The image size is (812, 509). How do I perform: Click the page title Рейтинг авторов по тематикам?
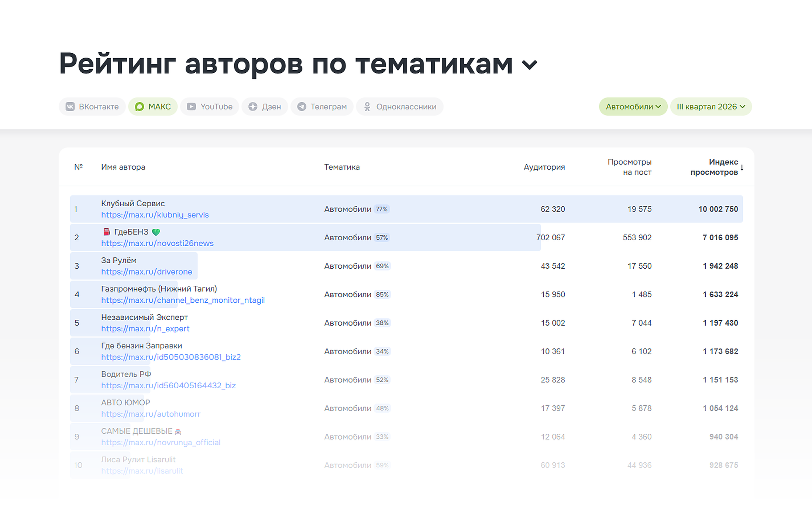(286, 64)
